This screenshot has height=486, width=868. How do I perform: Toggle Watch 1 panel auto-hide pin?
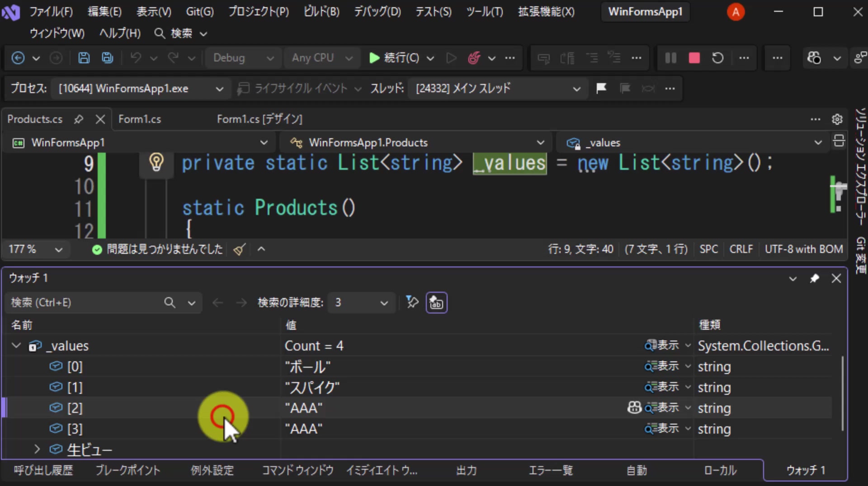click(815, 278)
